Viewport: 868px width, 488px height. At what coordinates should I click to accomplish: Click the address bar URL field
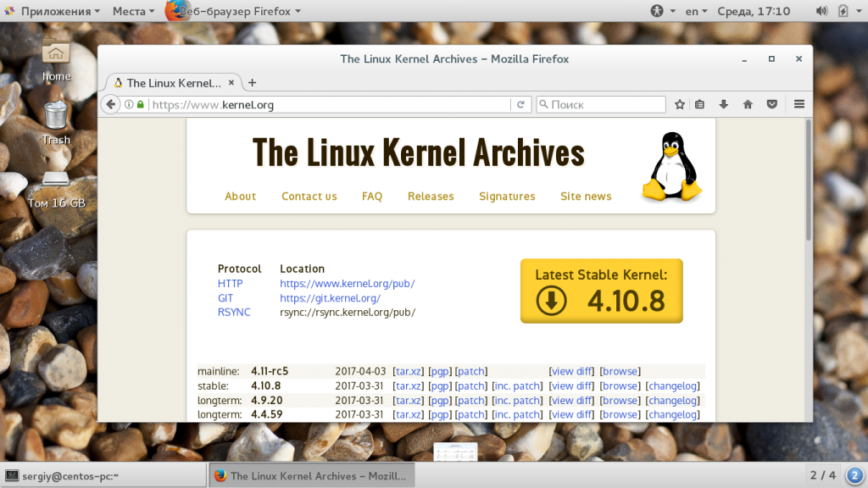tap(330, 104)
